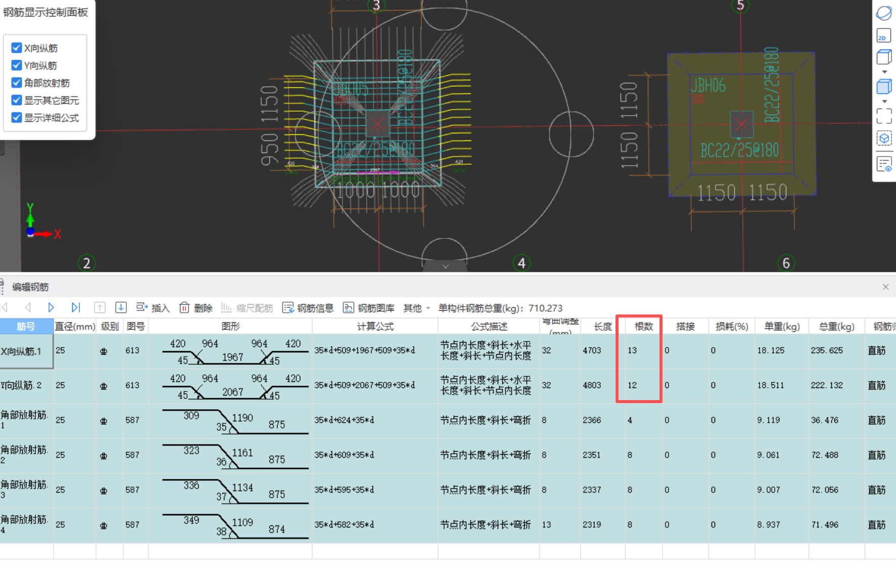The width and height of the screenshot is (896, 588).
Task: Toggle 显示详细公式 checkbox
Action: click(17, 118)
